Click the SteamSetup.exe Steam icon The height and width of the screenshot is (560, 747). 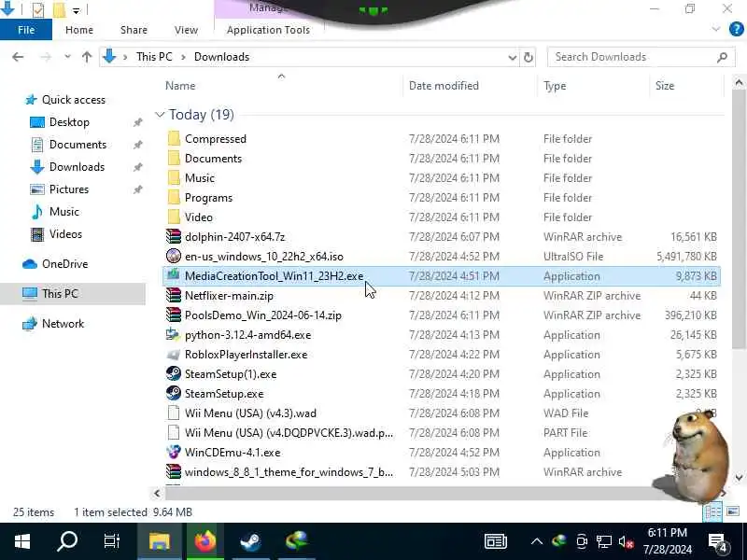point(174,393)
